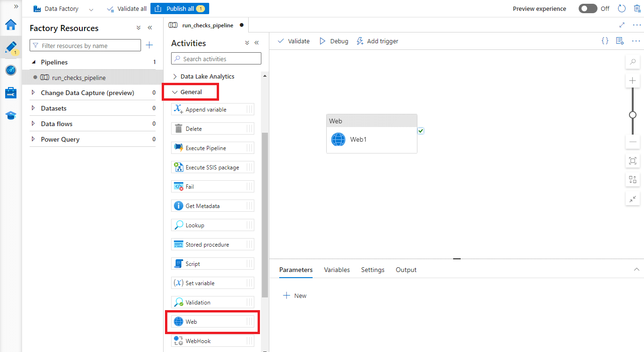Select the run_checks_pipeline editor tab
The height and width of the screenshot is (352, 644).
tap(206, 25)
